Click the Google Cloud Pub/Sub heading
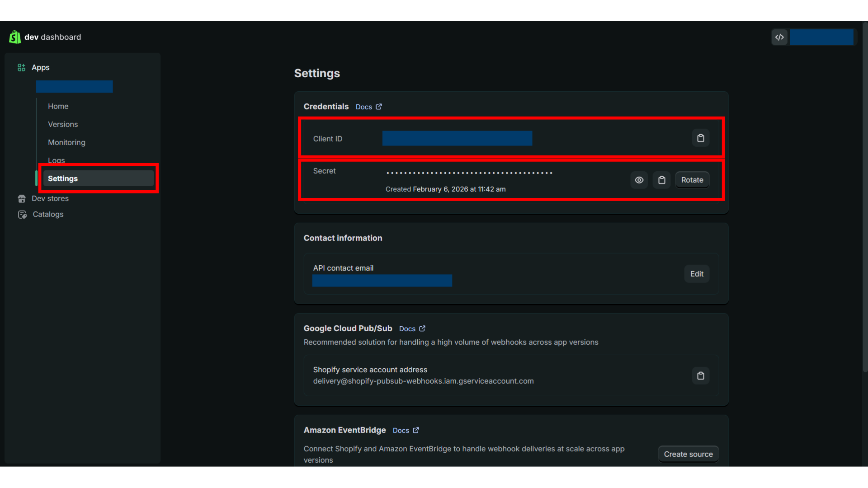This screenshot has width=868, height=488. pyautogui.click(x=348, y=328)
